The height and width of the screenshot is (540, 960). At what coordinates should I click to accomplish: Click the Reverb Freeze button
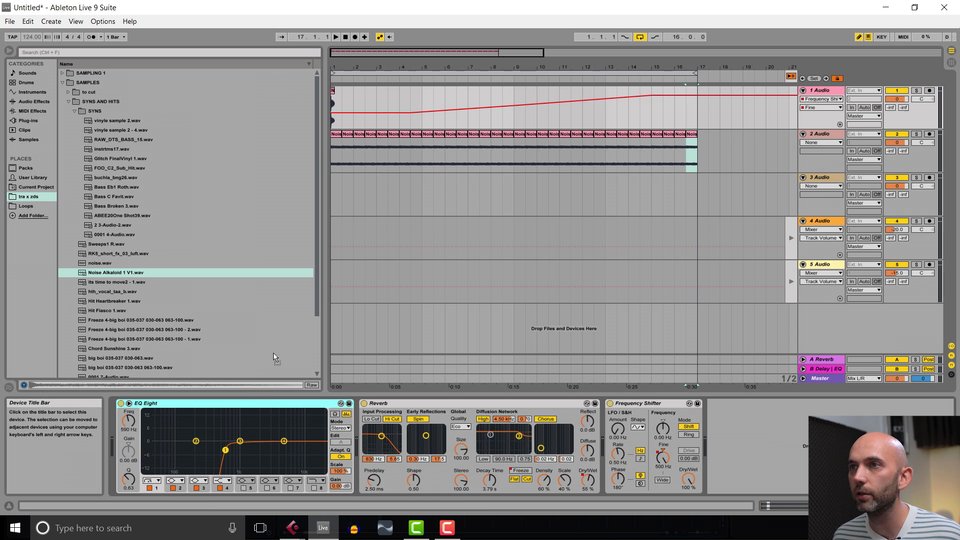point(521,470)
